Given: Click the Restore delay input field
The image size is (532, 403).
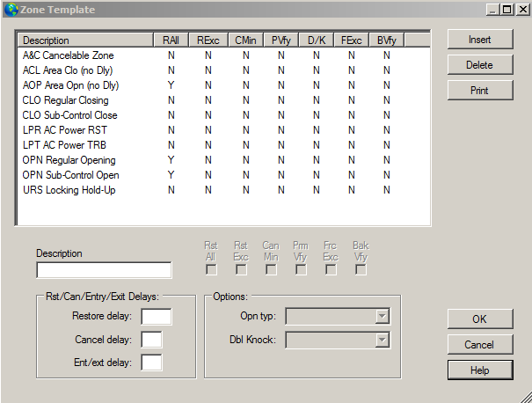Looking at the screenshot, I should [x=156, y=317].
